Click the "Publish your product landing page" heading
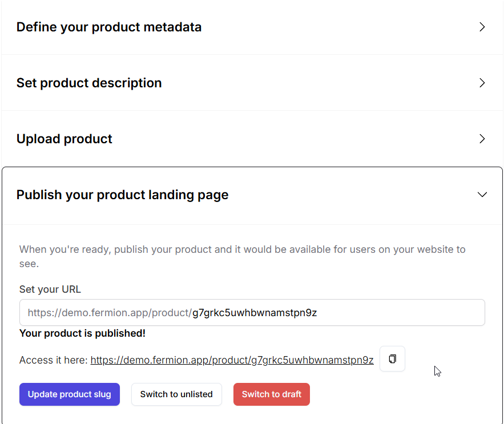The height and width of the screenshot is (424, 504). point(122,195)
